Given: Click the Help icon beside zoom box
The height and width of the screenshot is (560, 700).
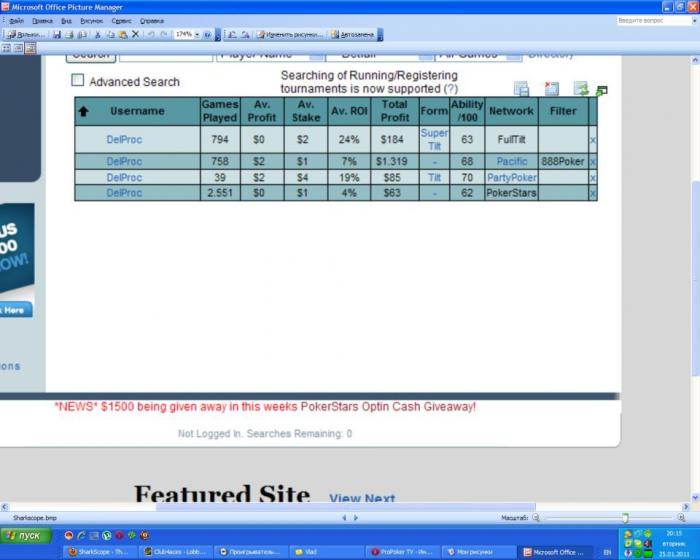Looking at the screenshot, I should coord(207,34).
